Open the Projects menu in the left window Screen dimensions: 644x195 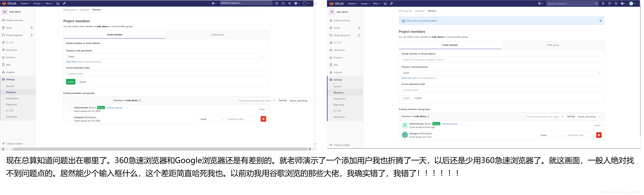pos(25,3)
